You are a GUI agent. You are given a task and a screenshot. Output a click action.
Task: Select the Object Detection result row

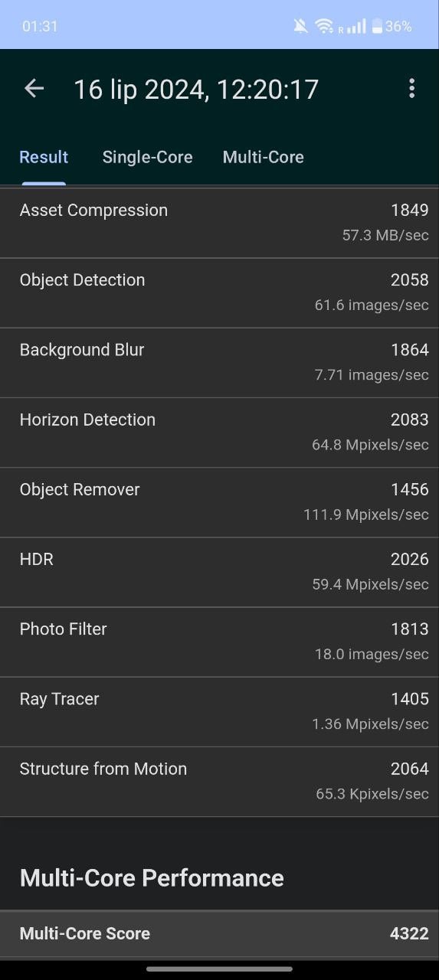219,293
